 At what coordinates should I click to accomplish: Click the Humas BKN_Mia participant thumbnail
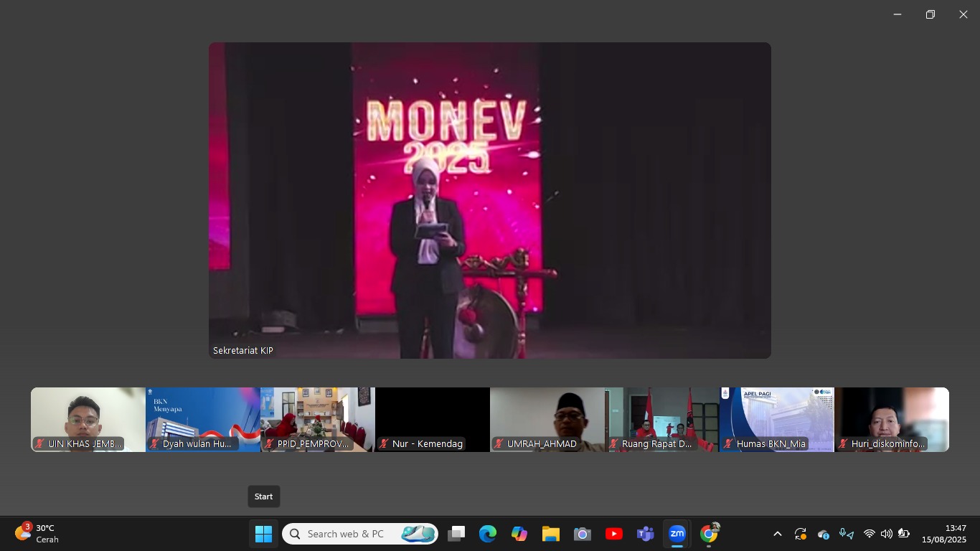coord(777,419)
